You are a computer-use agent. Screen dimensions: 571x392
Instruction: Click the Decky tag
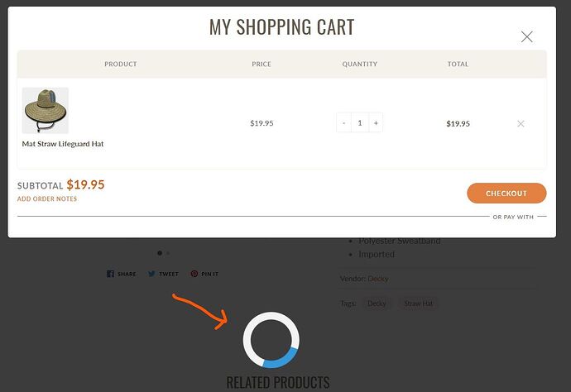[377, 304]
